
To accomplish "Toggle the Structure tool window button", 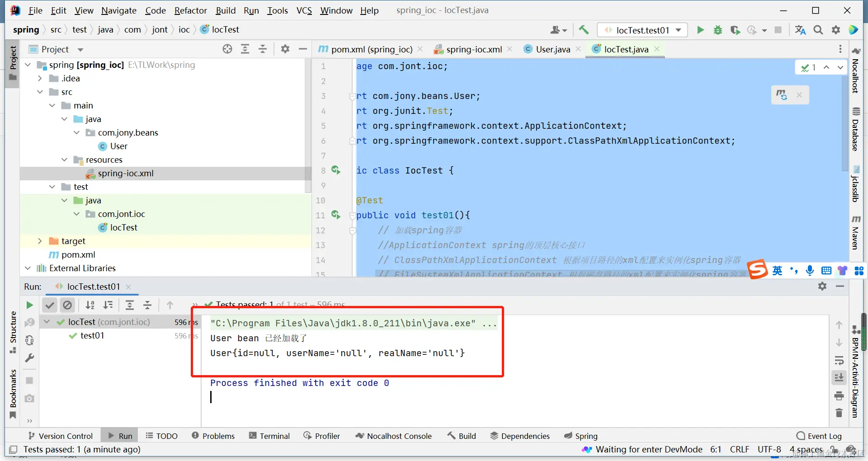I will click(13, 333).
